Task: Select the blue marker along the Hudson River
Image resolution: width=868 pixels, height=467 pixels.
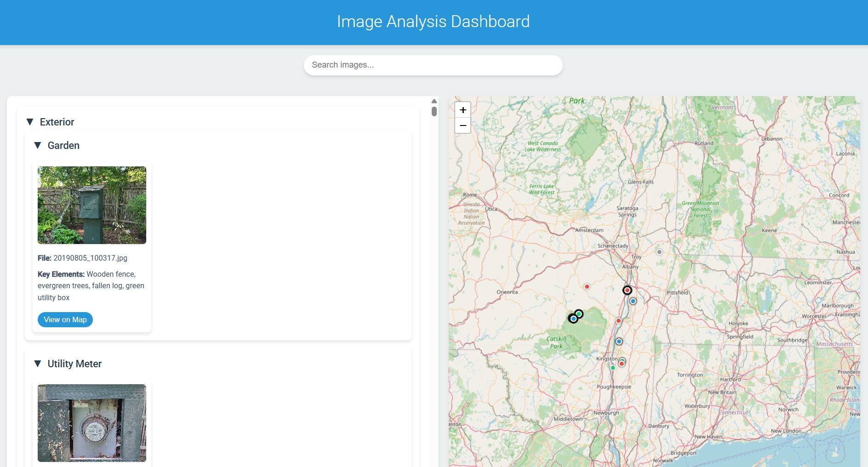Action: tap(619, 341)
